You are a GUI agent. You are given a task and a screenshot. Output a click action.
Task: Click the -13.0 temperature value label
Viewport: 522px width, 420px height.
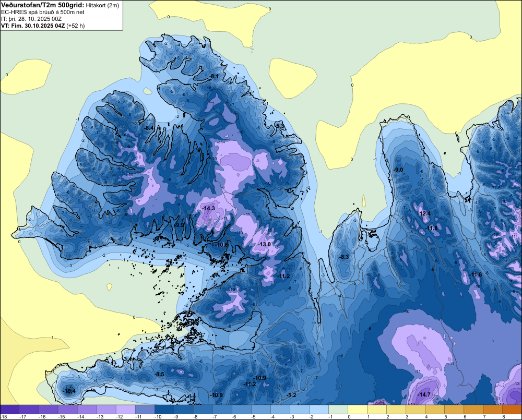coord(265,244)
